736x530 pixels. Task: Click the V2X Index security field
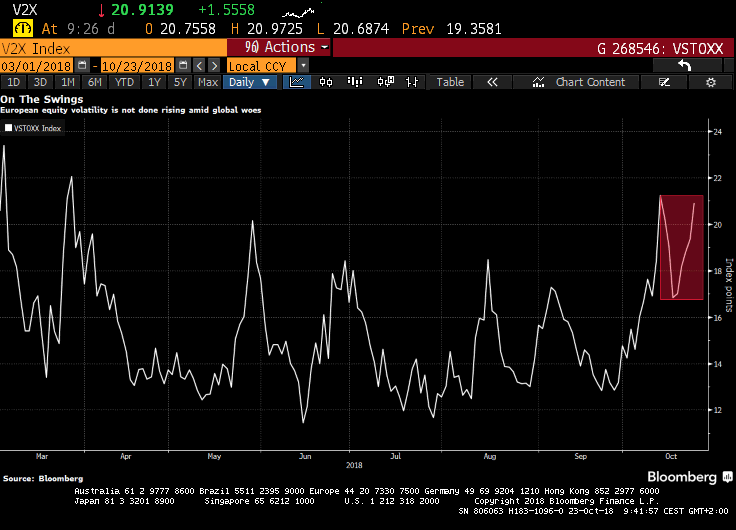coord(113,48)
